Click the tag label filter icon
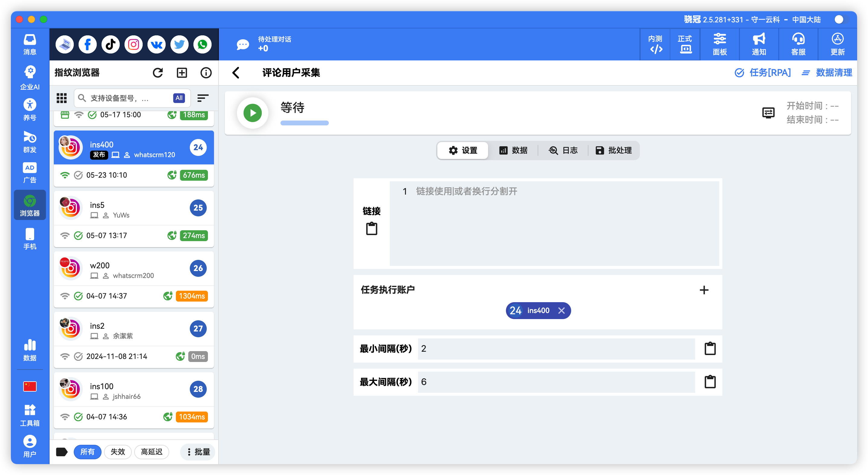The width and height of the screenshot is (868, 475). pos(62,452)
